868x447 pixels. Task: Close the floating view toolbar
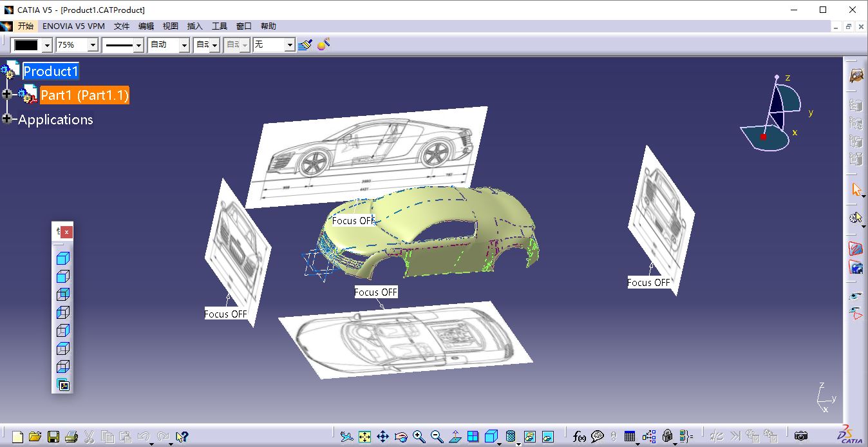(66, 232)
